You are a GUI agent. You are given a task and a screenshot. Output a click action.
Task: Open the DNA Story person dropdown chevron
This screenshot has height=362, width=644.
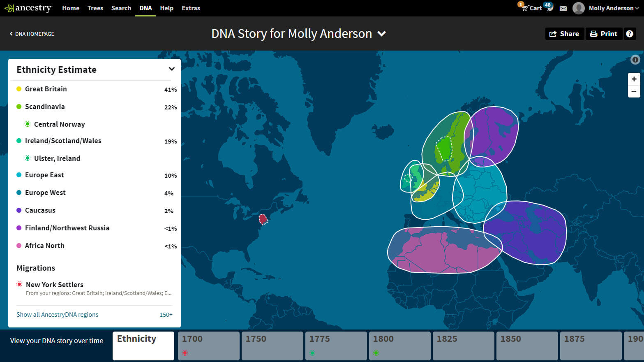(382, 34)
